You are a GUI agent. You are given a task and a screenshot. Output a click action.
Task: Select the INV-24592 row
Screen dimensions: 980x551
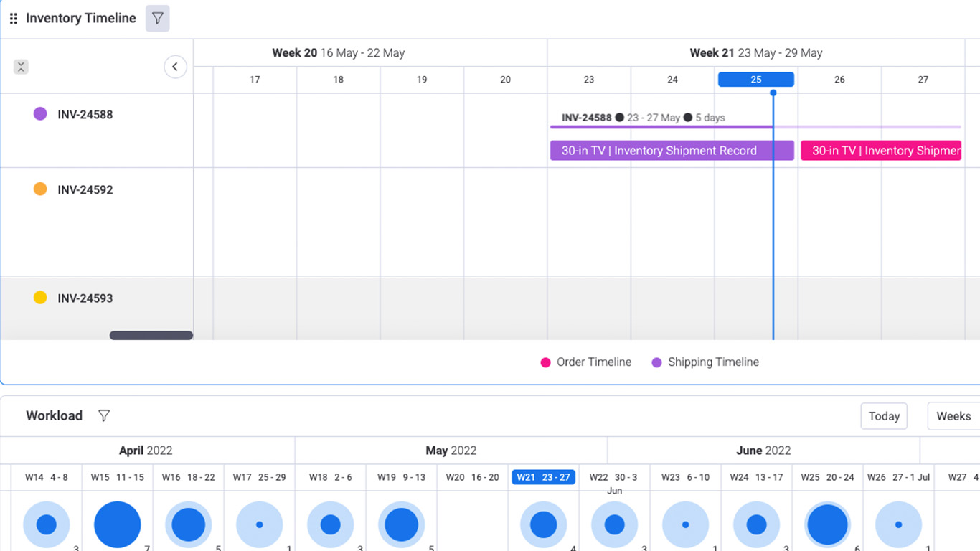(x=97, y=222)
